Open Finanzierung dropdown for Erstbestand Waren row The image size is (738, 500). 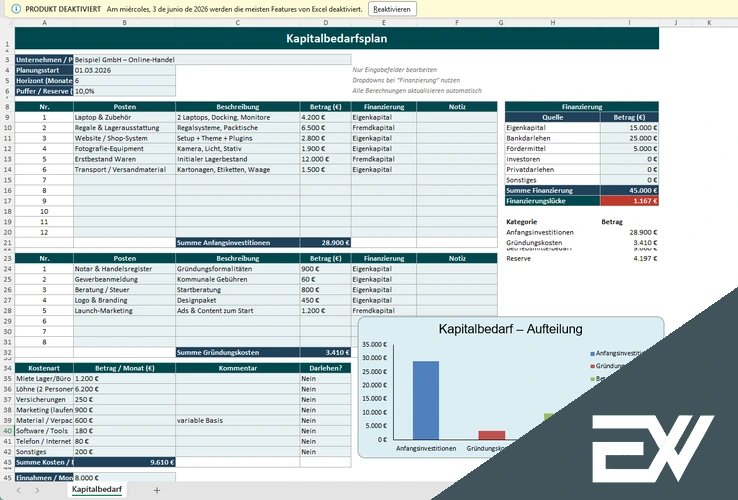point(384,159)
